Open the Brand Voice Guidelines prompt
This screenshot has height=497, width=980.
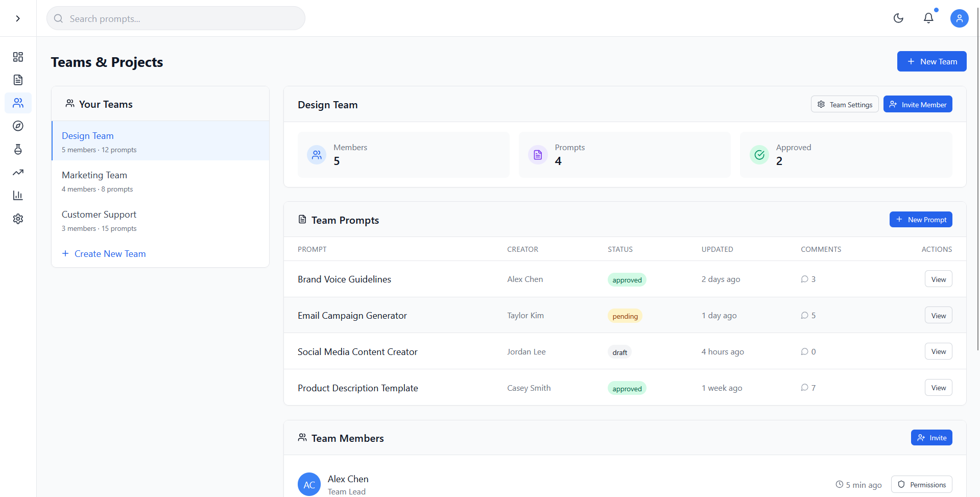pos(344,279)
